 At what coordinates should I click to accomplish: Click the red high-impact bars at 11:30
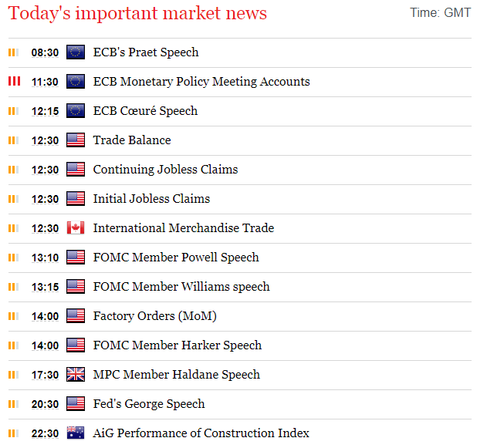[15, 81]
